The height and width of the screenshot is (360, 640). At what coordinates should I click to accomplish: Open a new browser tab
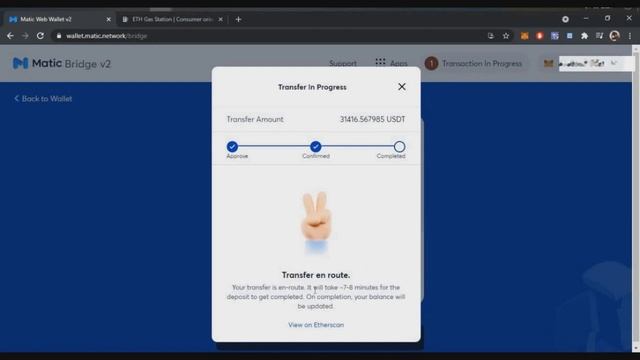coord(238,19)
